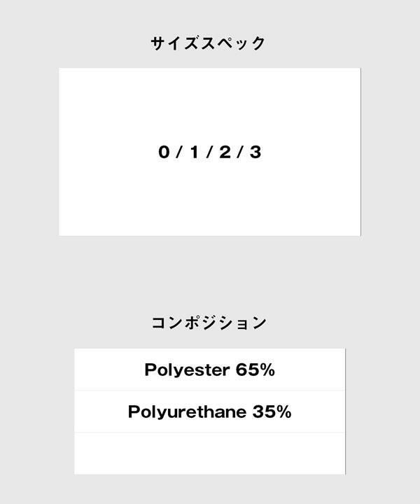Click the percent sign after 35
420x504 pixels.
(282, 412)
